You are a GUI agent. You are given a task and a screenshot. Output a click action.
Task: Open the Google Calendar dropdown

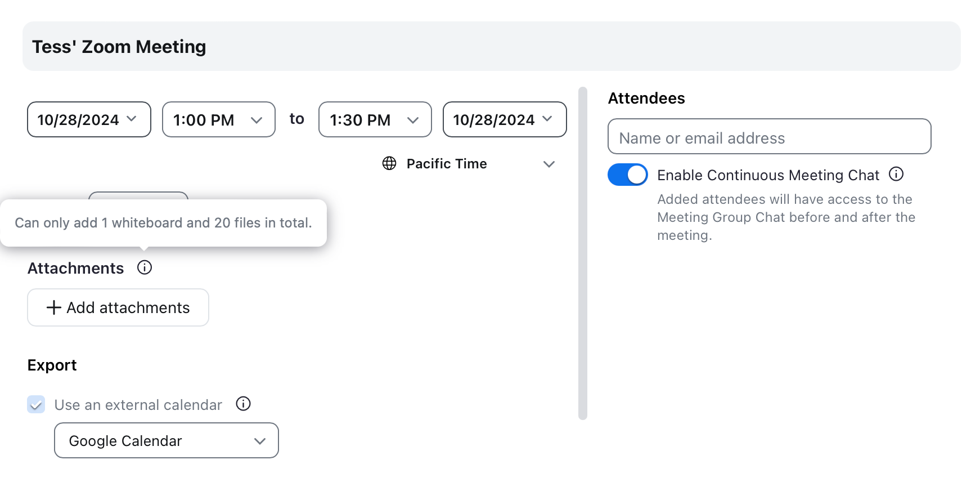166,440
